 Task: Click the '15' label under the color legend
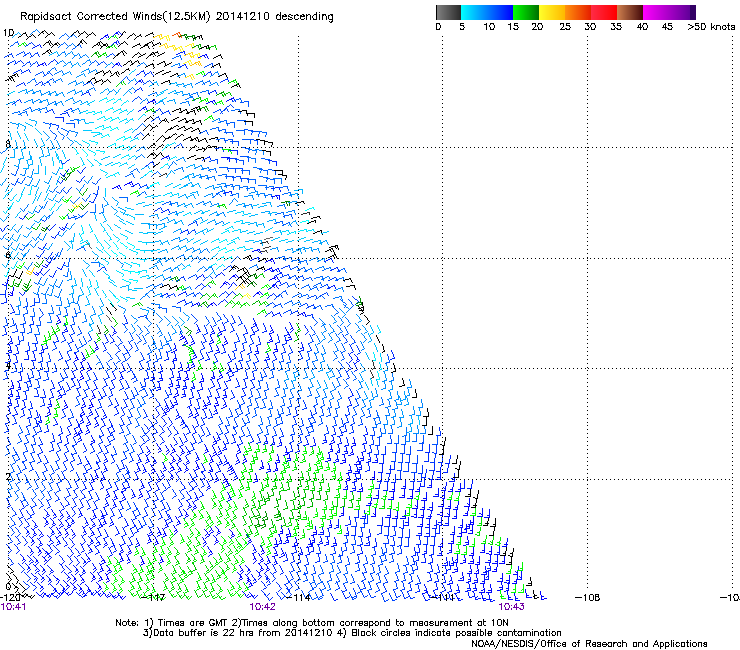tap(513, 27)
